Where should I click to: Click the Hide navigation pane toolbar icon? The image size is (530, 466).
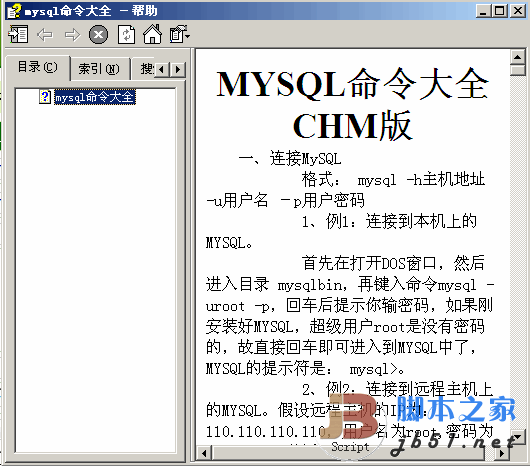[x=18, y=34]
